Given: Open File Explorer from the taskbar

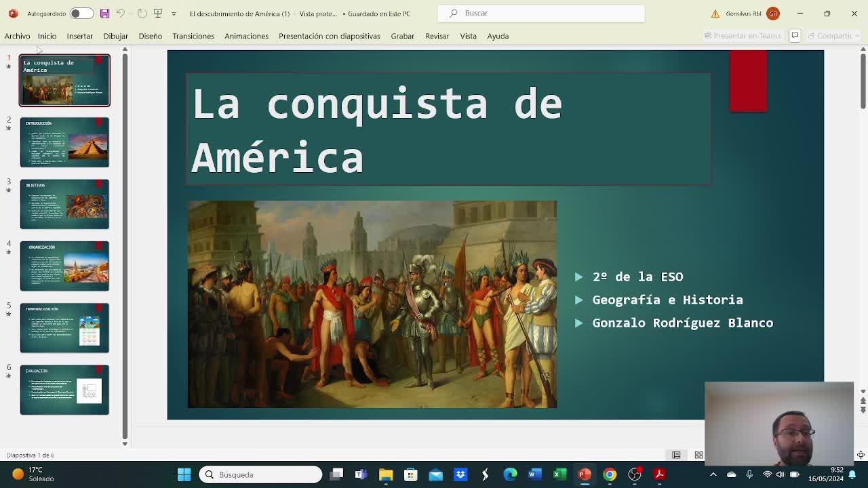Looking at the screenshot, I should [386, 474].
